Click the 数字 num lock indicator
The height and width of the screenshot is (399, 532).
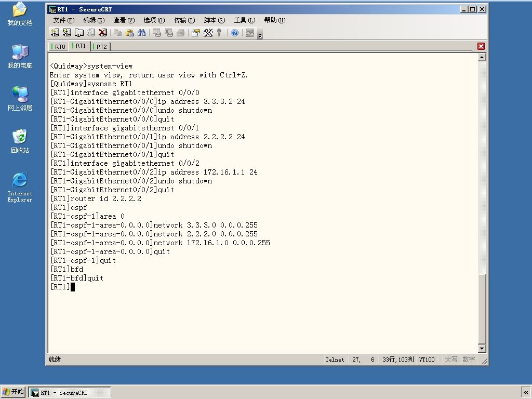pyautogui.click(x=469, y=360)
